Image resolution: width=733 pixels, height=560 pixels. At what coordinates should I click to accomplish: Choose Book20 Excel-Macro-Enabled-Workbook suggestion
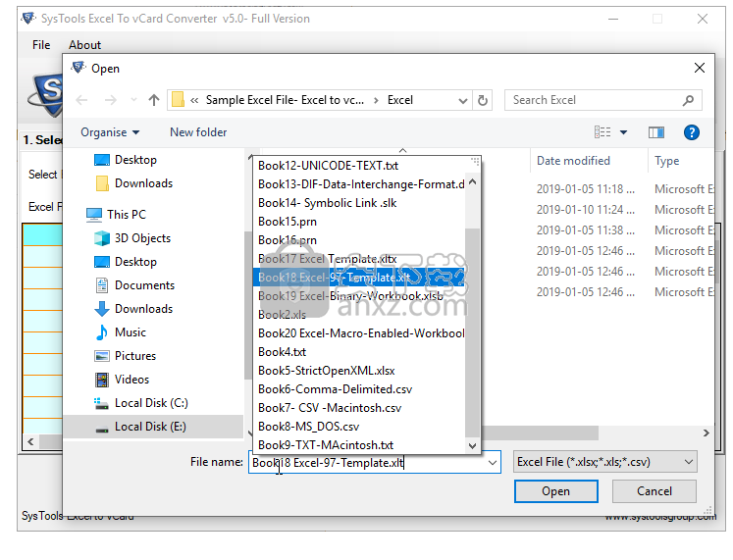pos(359,333)
